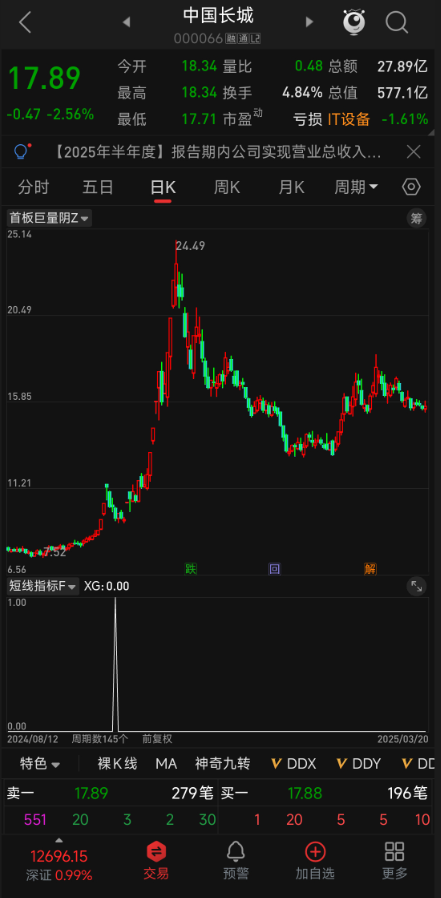441x898 pixels.
Task: Select the 神奇九转 overlay option
Action: 222,763
